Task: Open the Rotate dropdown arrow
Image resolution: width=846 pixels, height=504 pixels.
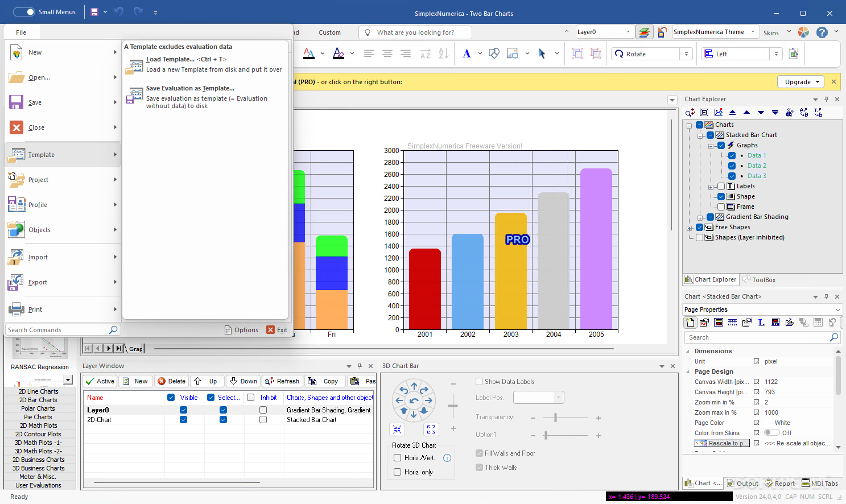Action: [x=687, y=54]
